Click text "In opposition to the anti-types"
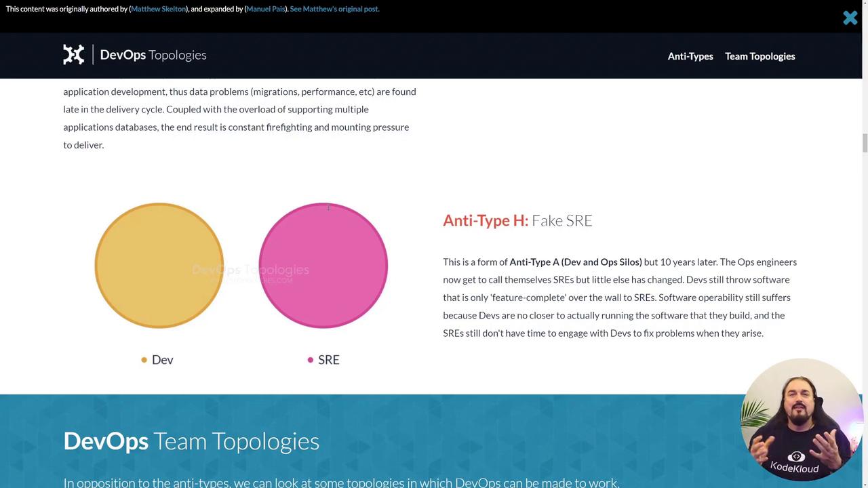The height and width of the screenshot is (488, 868). pos(146,483)
